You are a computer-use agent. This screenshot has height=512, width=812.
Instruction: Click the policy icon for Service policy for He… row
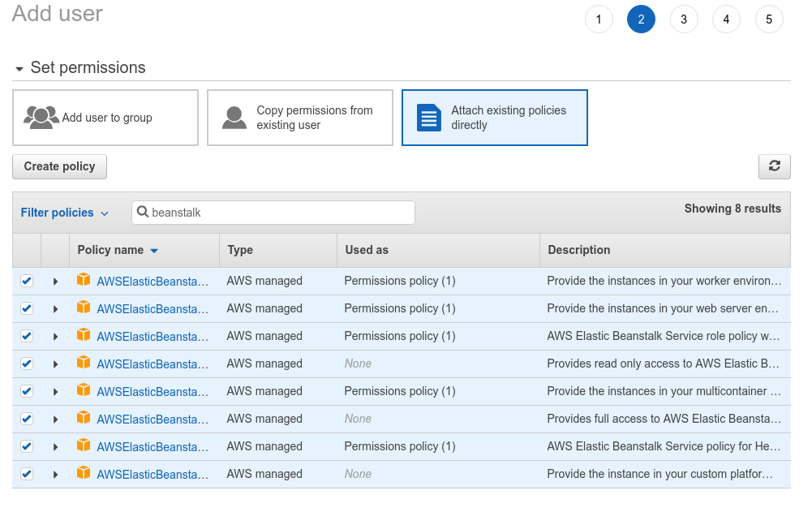84,445
